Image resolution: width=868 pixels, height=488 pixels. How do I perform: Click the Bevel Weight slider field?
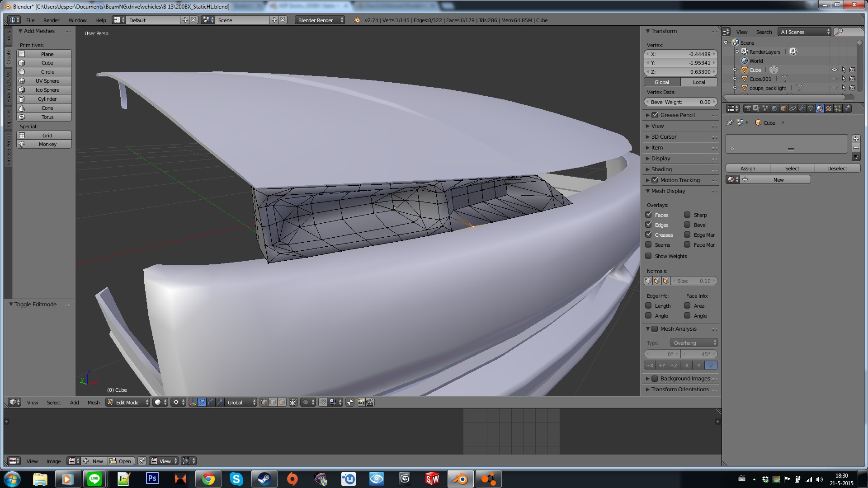tap(680, 102)
